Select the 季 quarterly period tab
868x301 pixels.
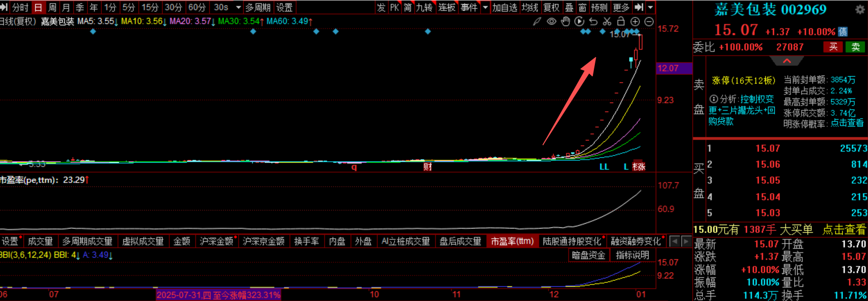pos(80,7)
